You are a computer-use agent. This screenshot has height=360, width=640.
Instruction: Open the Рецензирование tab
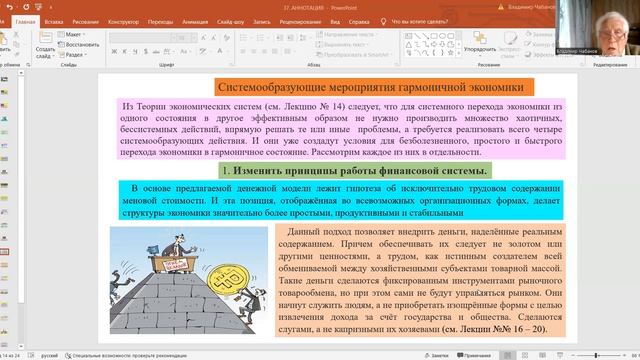(300, 22)
